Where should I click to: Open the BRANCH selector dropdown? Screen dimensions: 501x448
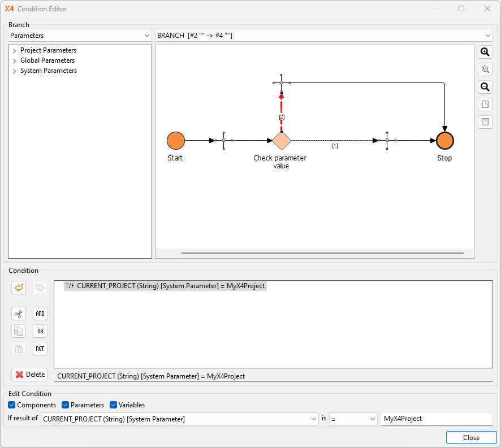point(487,35)
